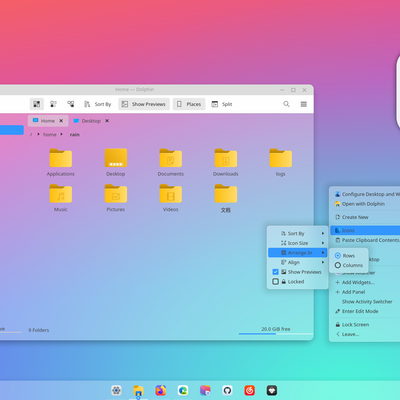This screenshot has width=400, height=400.
Task: Choose Add Panel from desktop menu
Action: click(x=366, y=292)
